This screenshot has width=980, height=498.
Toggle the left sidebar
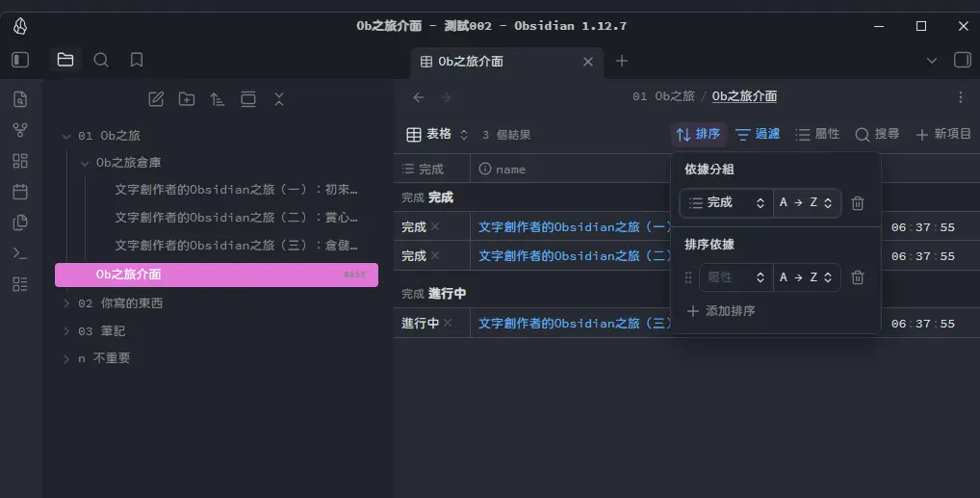pos(20,60)
